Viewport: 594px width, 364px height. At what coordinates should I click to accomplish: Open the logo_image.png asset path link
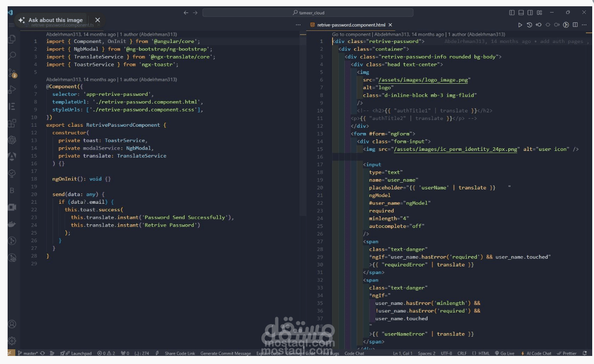(x=423, y=80)
